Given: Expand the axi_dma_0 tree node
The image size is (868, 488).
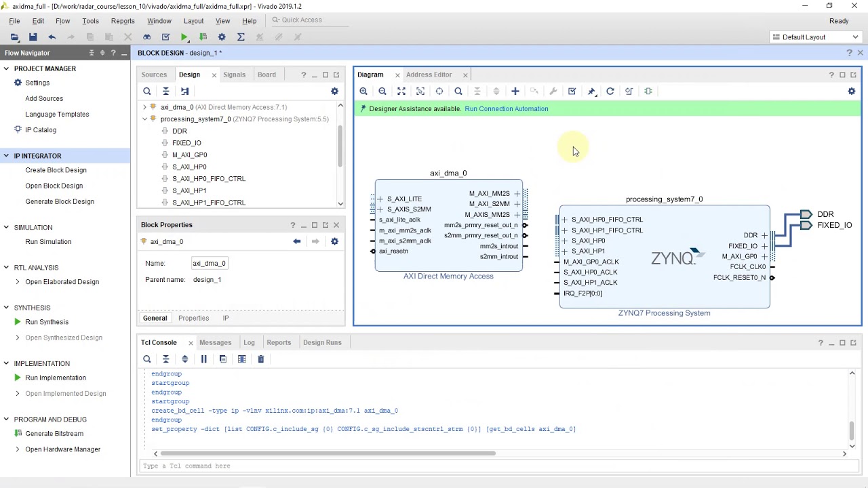Looking at the screenshot, I should point(144,107).
